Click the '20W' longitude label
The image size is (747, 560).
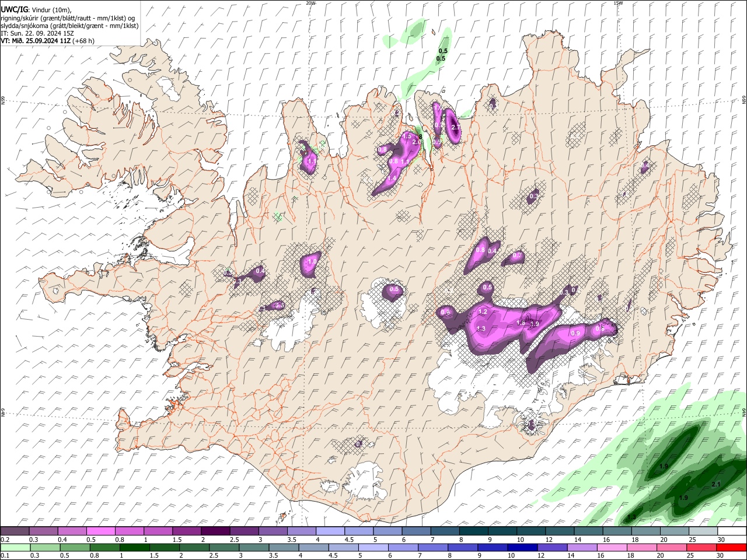(310, 3)
